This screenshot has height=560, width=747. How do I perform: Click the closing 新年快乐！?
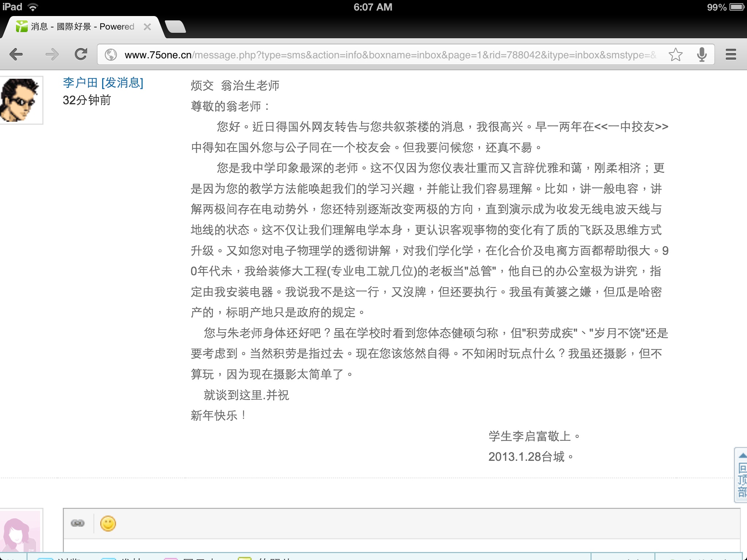click(219, 415)
